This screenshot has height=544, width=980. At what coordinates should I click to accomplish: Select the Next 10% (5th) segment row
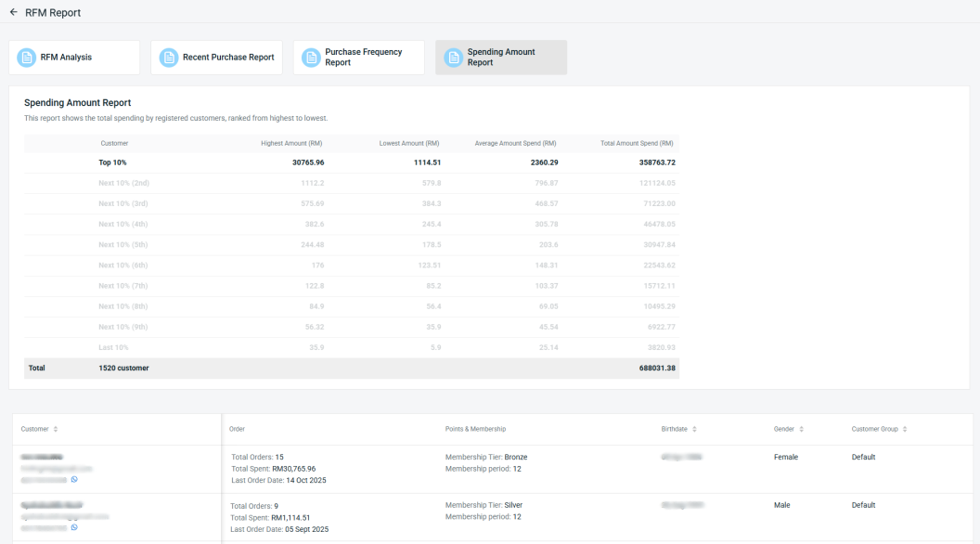[351, 245]
